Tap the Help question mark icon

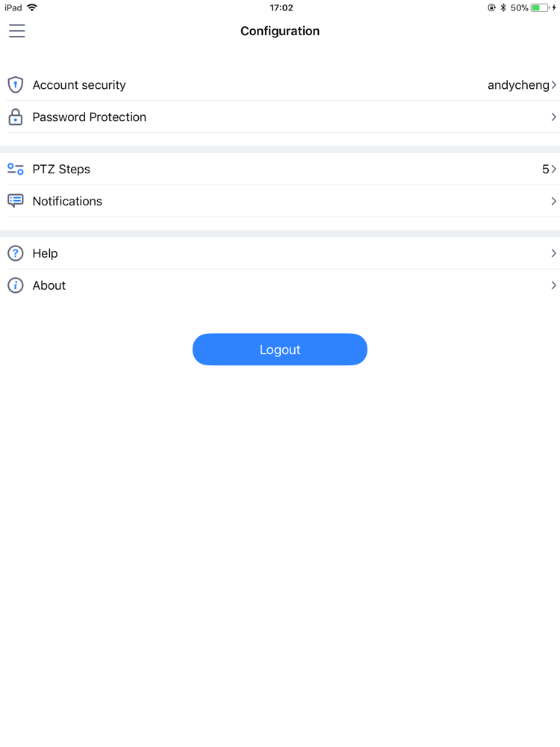(16, 253)
